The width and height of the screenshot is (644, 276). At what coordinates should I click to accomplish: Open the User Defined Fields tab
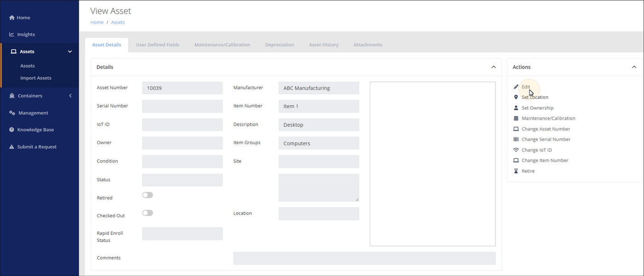click(x=158, y=45)
